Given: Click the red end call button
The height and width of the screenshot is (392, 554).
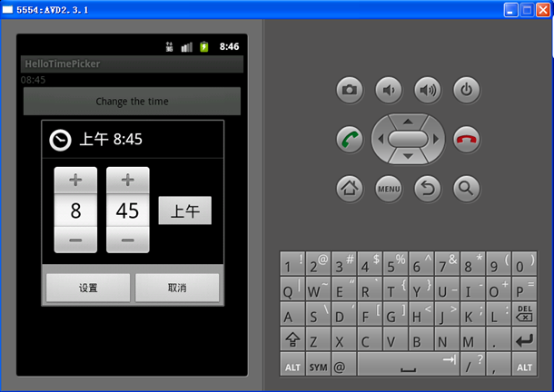Looking at the screenshot, I should (x=467, y=139).
